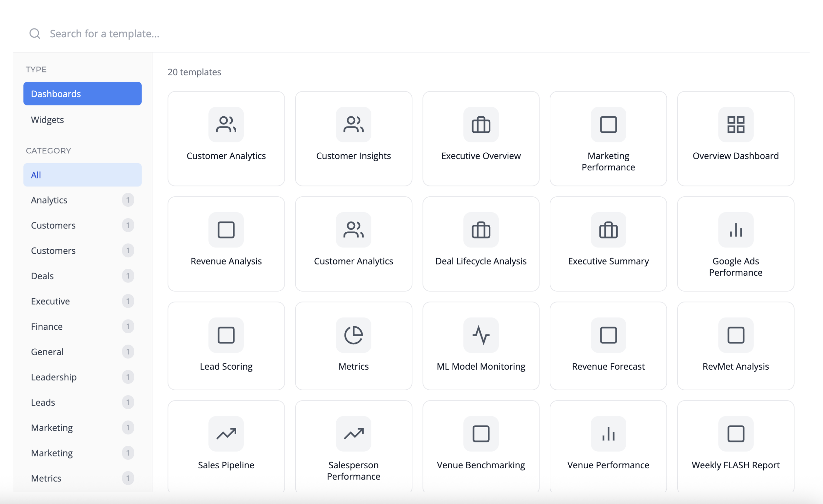823x504 pixels.
Task: Open Executive Overview briefcase icon
Action: pyautogui.click(x=481, y=125)
